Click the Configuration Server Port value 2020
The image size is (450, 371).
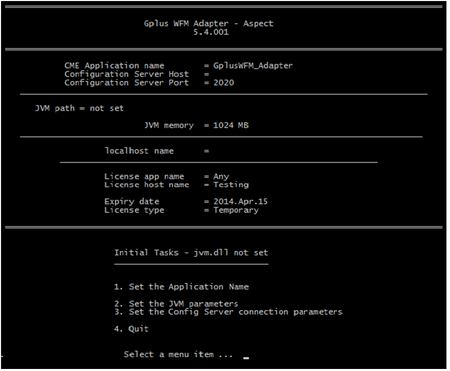point(224,83)
